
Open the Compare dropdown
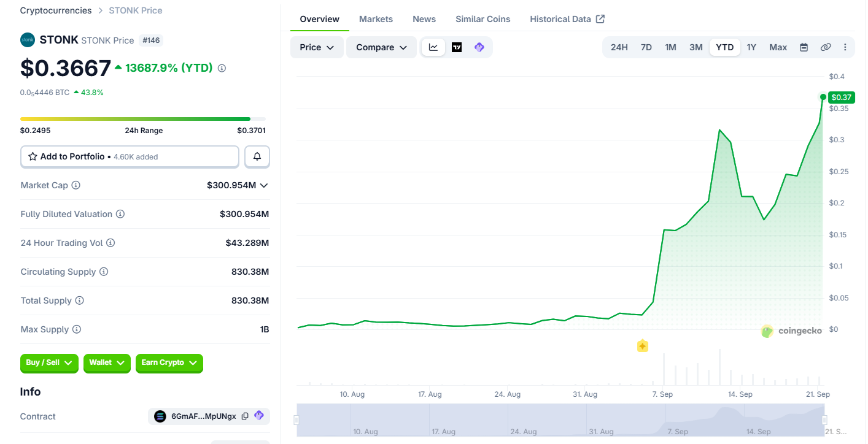tap(381, 47)
